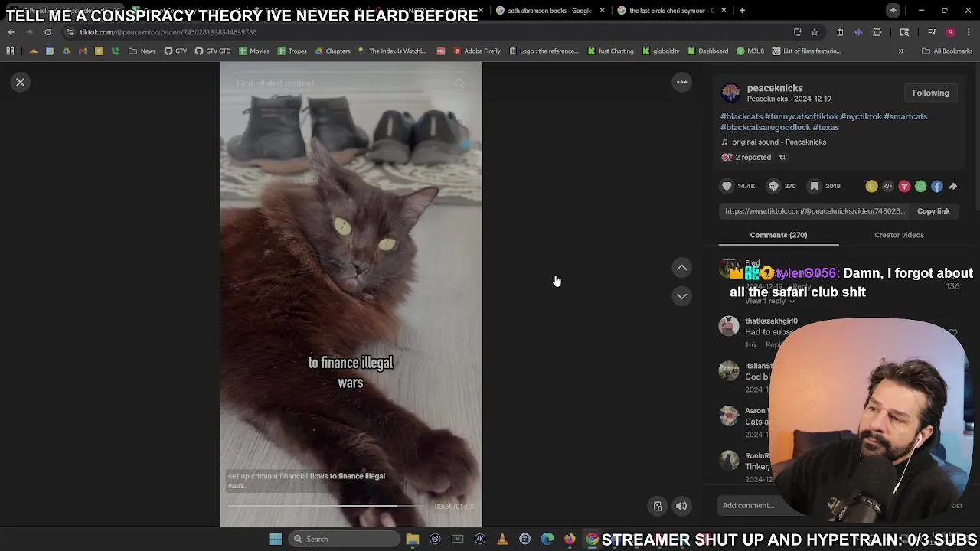
Task: Open the Chrome profile avatar
Action: (x=950, y=32)
